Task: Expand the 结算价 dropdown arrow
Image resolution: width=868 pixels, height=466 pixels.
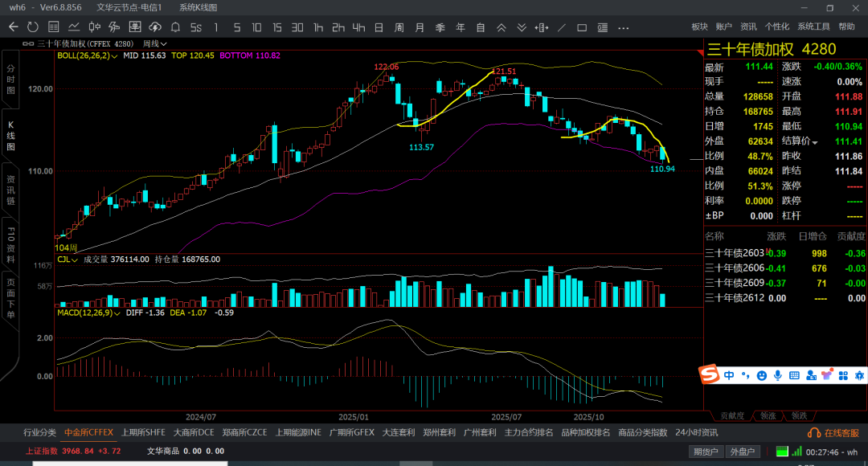Action: pos(814,142)
